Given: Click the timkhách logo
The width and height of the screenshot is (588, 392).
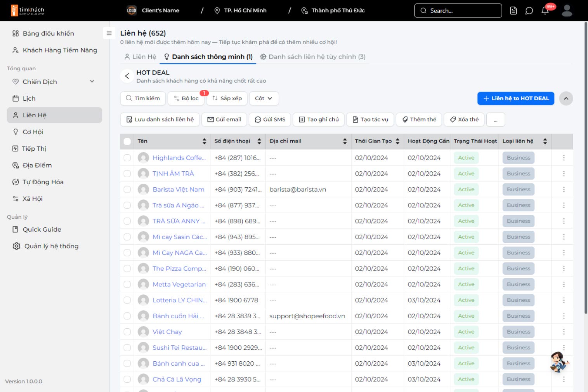Looking at the screenshot, I should pyautogui.click(x=28, y=10).
